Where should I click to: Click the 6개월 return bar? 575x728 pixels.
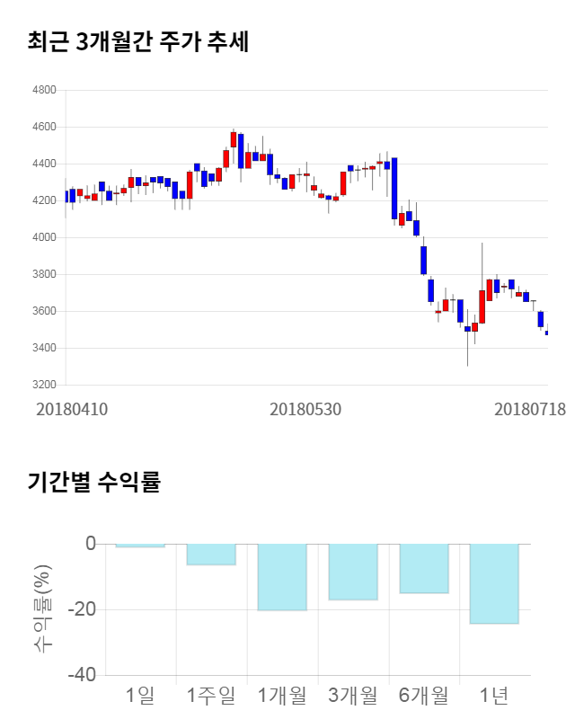coord(423,569)
